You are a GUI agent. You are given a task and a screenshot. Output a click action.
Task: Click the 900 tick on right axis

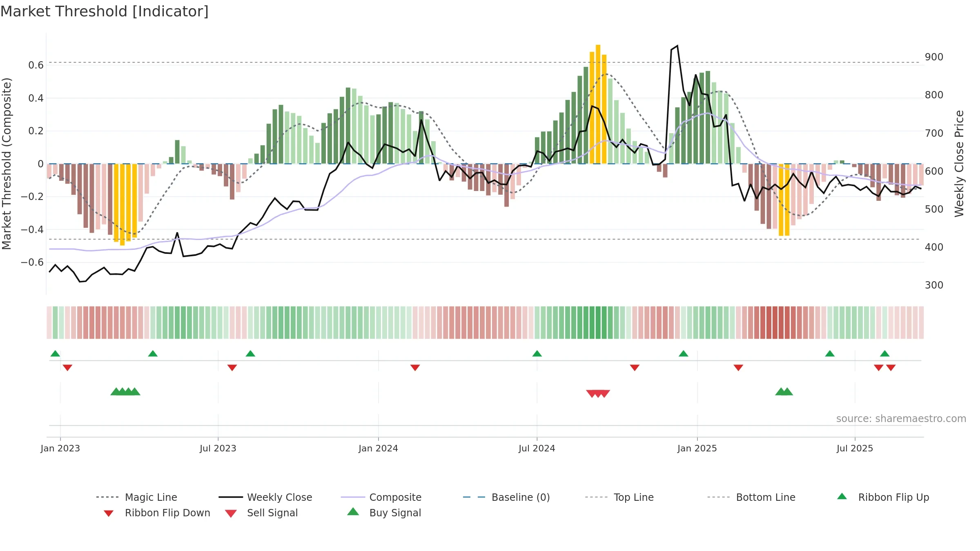(934, 57)
